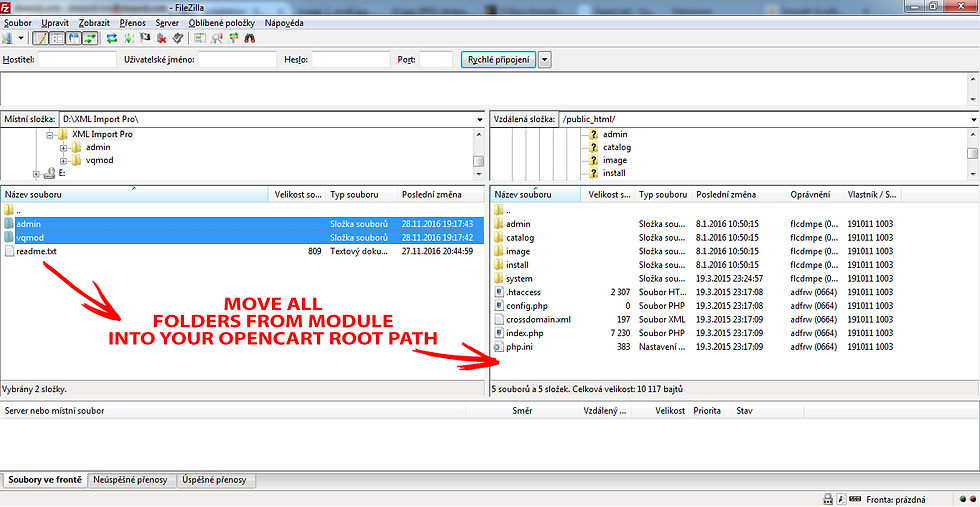Viewport: 980px width, 507px height.
Task: Sort remote list by Oprávnění column
Action: [814, 194]
